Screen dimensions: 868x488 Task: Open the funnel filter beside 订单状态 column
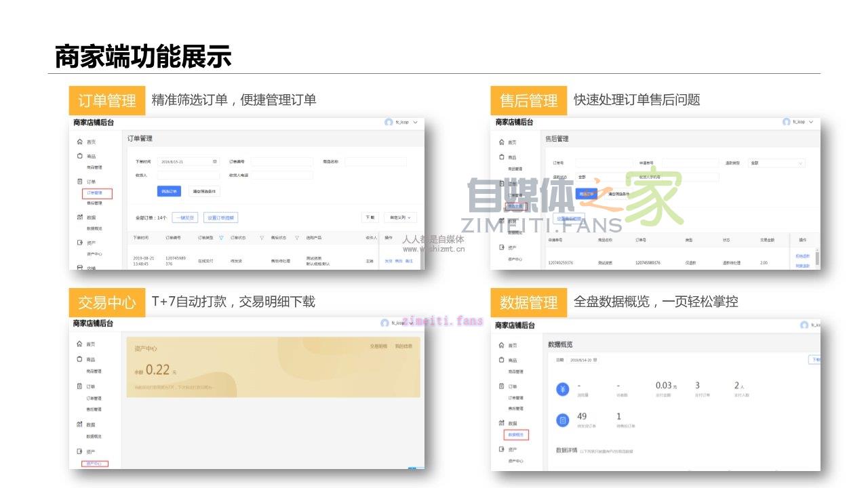click(262, 238)
